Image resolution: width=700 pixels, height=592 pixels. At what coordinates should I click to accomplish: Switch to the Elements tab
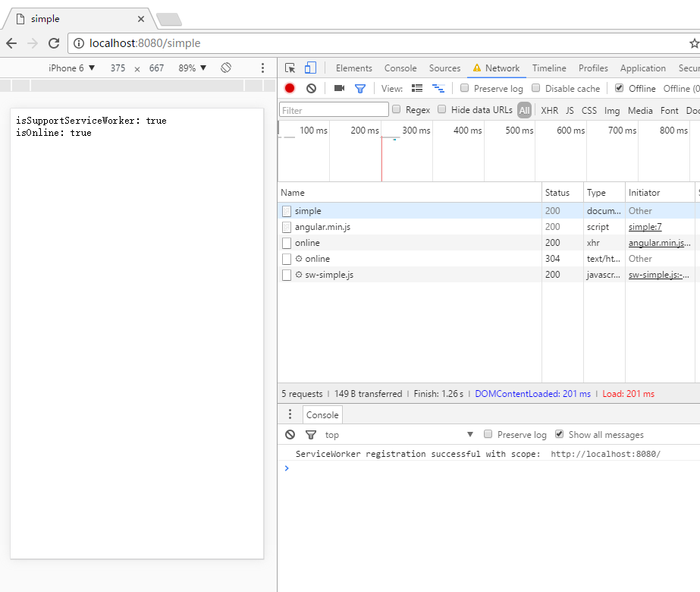click(x=354, y=68)
